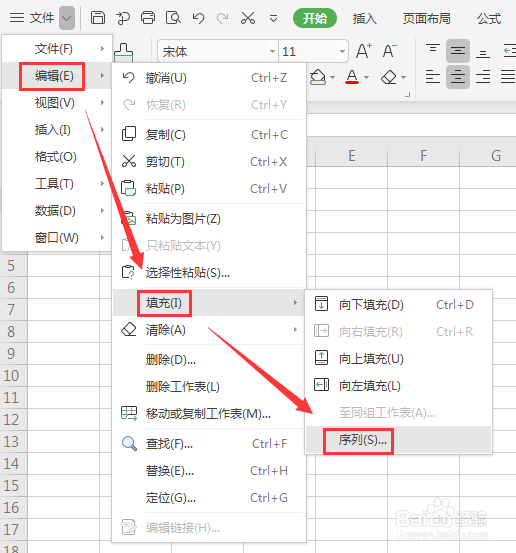Decrease font size with A- icon
516x553 pixels.
click(390, 51)
